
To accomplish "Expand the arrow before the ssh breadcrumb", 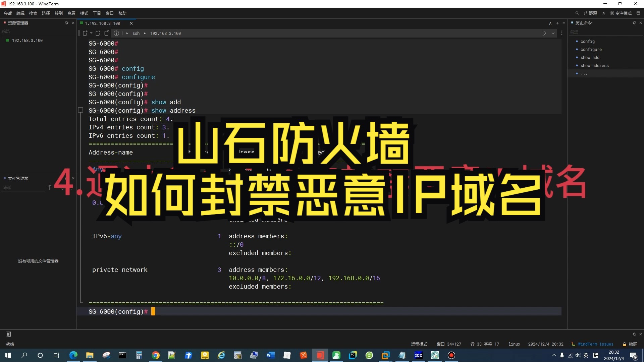I will (x=127, y=33).
